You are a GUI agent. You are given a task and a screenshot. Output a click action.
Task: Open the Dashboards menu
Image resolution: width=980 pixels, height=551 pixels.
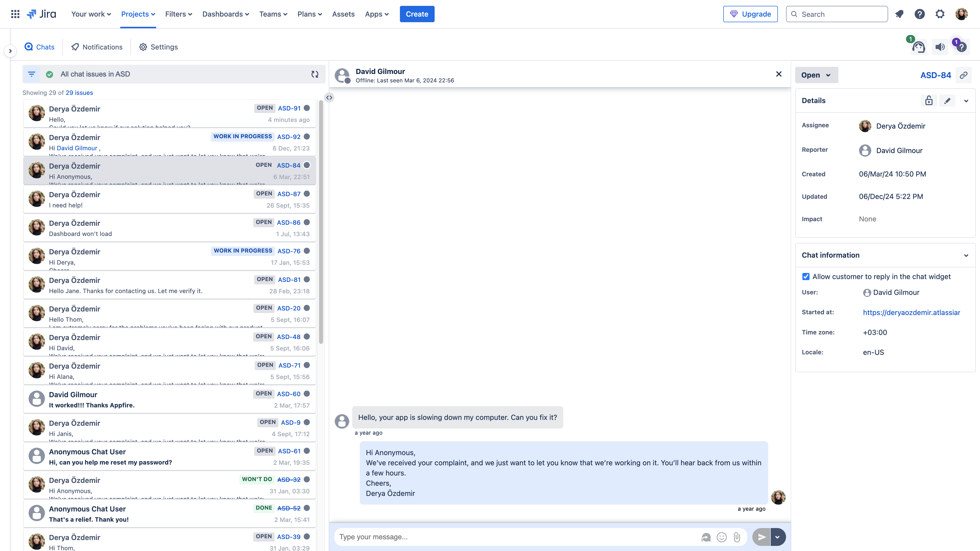[226, 14]
